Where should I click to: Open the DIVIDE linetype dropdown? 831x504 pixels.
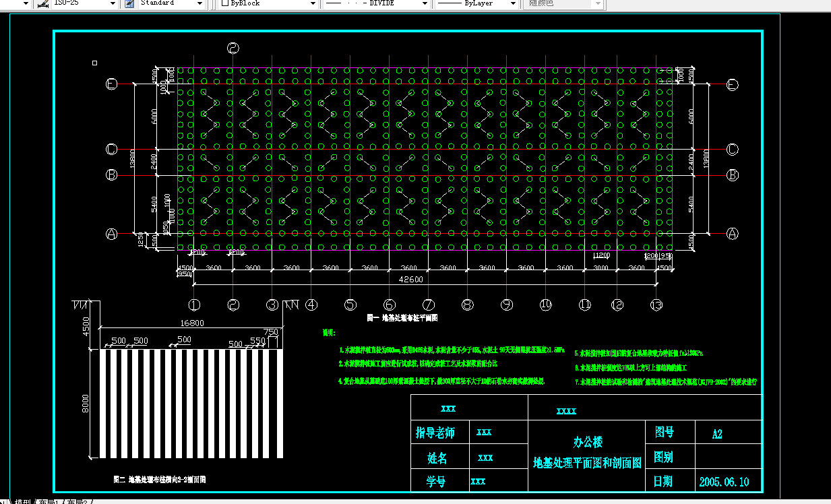pyautogui.click(x=424, y=3)
